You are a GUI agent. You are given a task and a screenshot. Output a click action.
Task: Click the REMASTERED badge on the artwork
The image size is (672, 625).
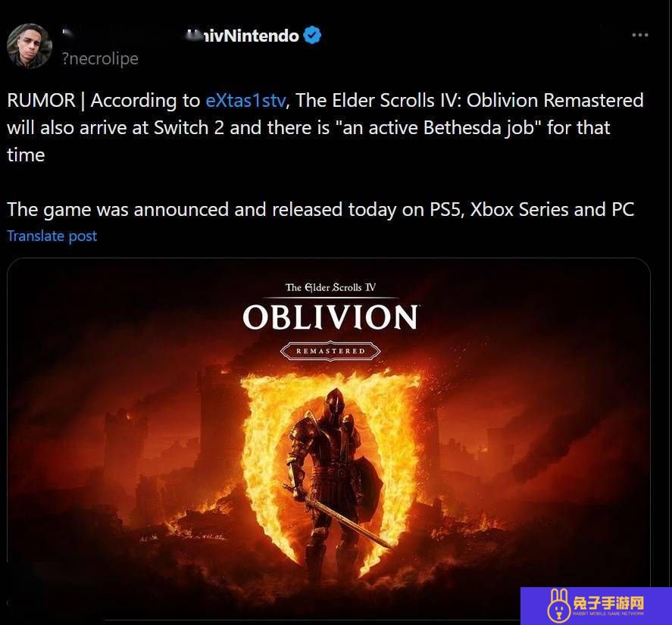point(330,351)
